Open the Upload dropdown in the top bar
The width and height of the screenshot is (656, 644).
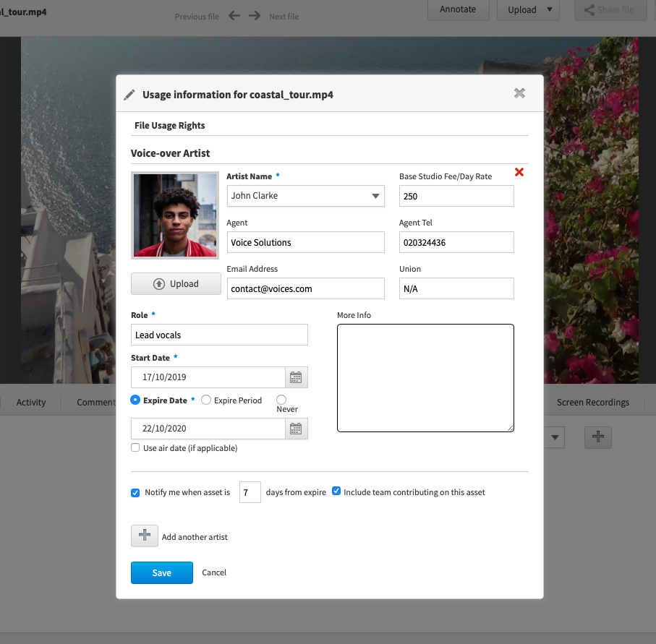pyautogui.click(x=528, y=9)
